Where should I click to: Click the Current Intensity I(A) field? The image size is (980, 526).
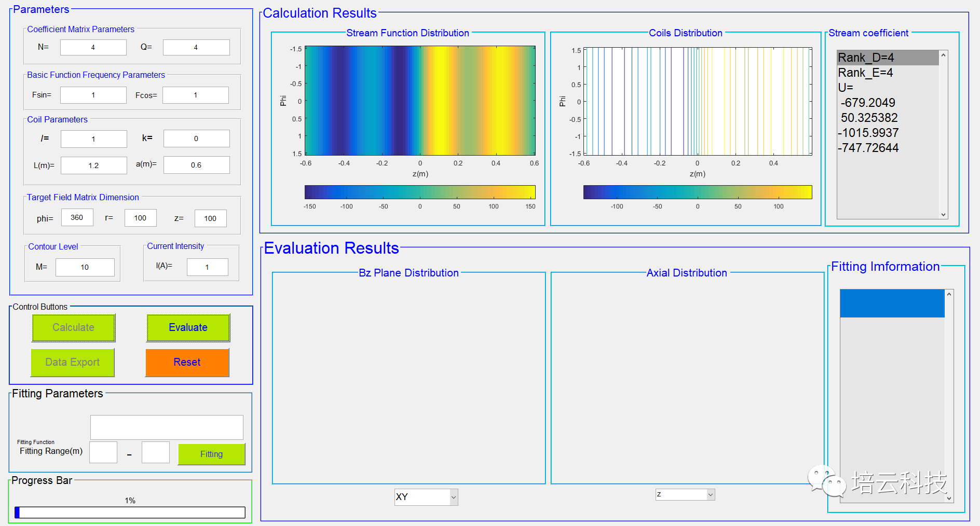pyautogui.click(x=207, y=268)
